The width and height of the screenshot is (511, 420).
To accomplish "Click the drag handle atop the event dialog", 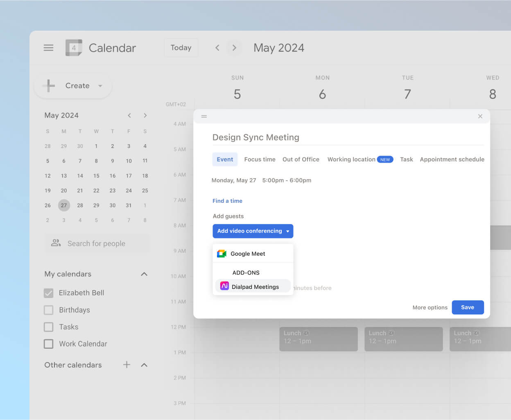I will click(x=204, y=116).
